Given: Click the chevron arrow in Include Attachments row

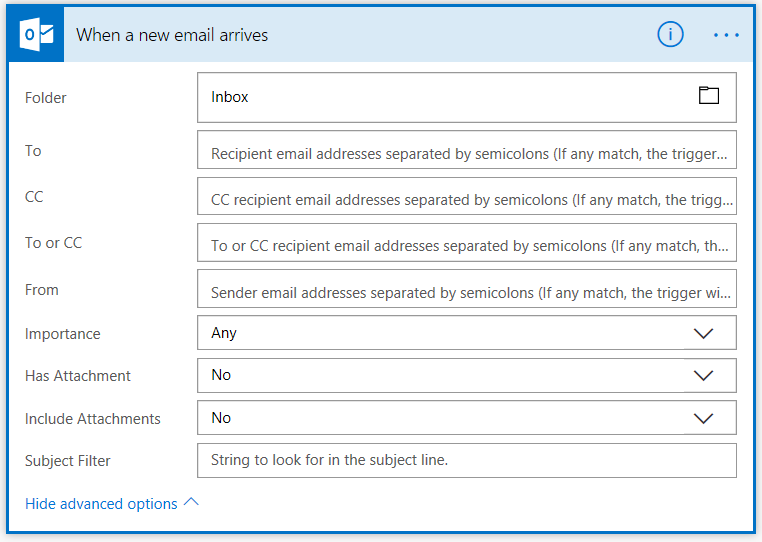Looking at the screenshot, I should tap(704, 418).
